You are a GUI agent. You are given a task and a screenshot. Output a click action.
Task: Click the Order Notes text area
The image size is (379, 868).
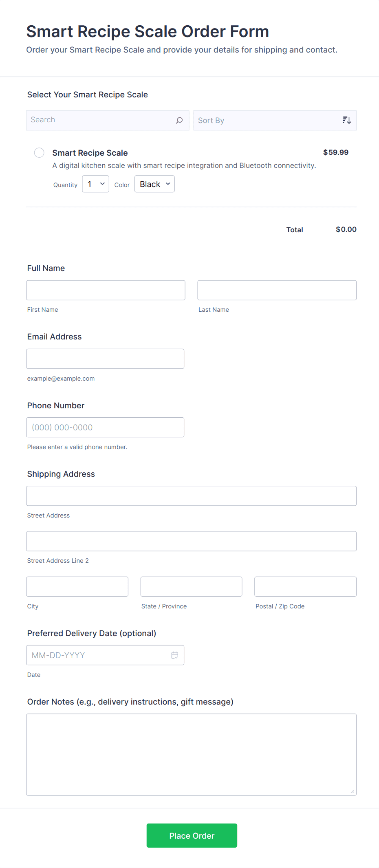click(x=191, y=754)
